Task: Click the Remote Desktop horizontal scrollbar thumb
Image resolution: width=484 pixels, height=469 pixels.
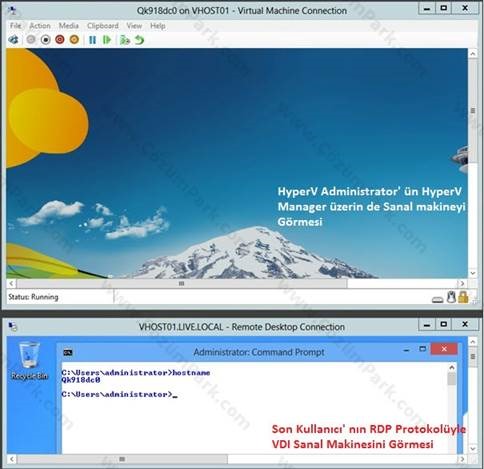Action: 122,459
